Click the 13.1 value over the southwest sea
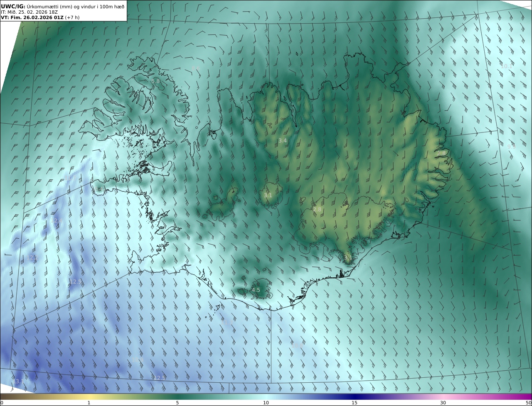Viewport: 532px width, 406px height. [18, 381]
